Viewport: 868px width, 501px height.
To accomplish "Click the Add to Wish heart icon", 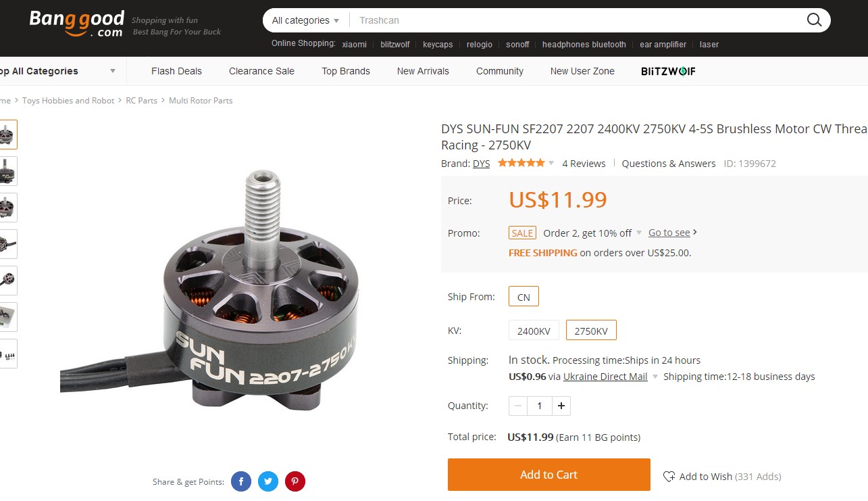I will coord(669,477).
